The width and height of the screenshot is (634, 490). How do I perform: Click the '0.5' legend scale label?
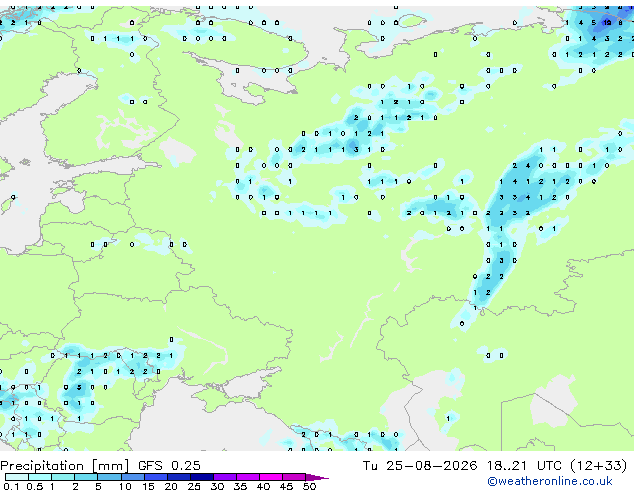pyautogui.click(x=35, y=486)
